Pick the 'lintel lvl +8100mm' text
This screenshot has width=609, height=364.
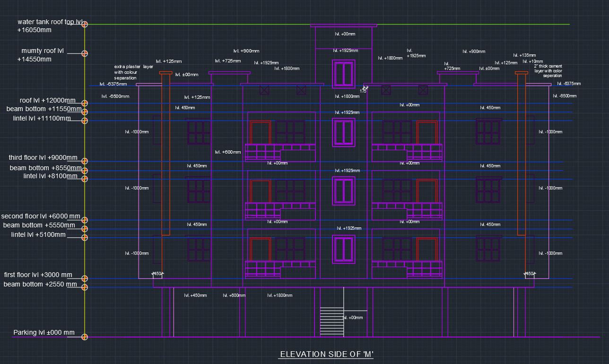tap(51, 176)
